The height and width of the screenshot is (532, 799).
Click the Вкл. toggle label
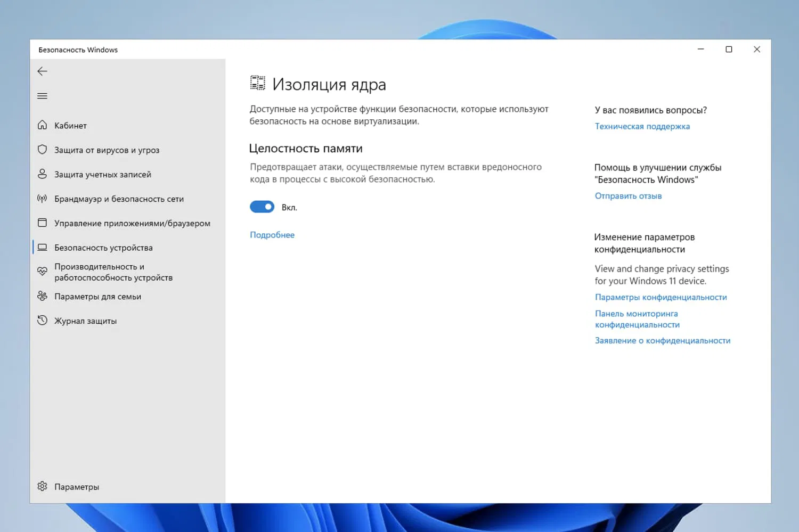(289, 208)
